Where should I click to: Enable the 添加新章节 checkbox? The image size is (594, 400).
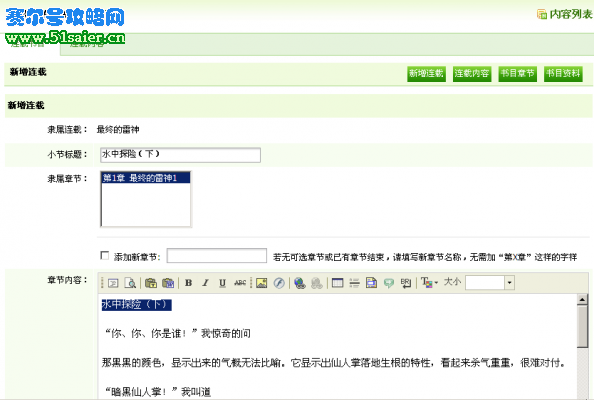tap(105, 256)
